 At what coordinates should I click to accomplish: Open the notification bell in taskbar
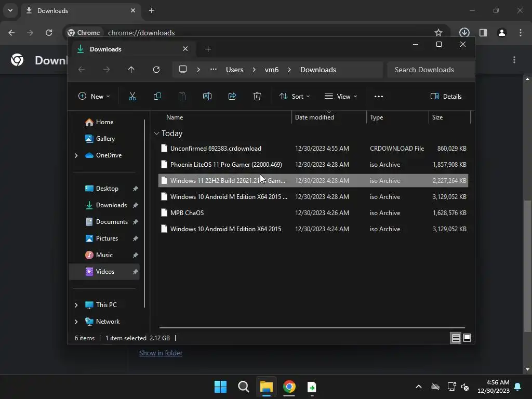[x=518, y=387]
